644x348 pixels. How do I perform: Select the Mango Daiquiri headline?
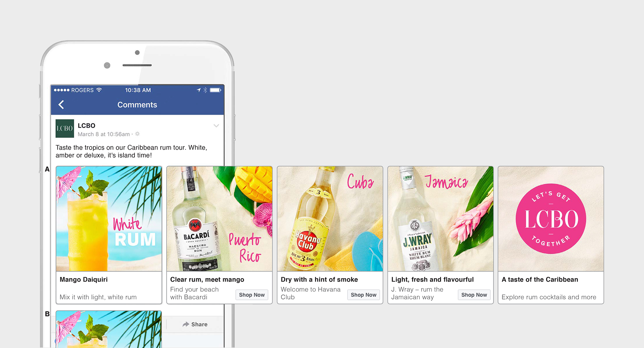click(84, 280)
